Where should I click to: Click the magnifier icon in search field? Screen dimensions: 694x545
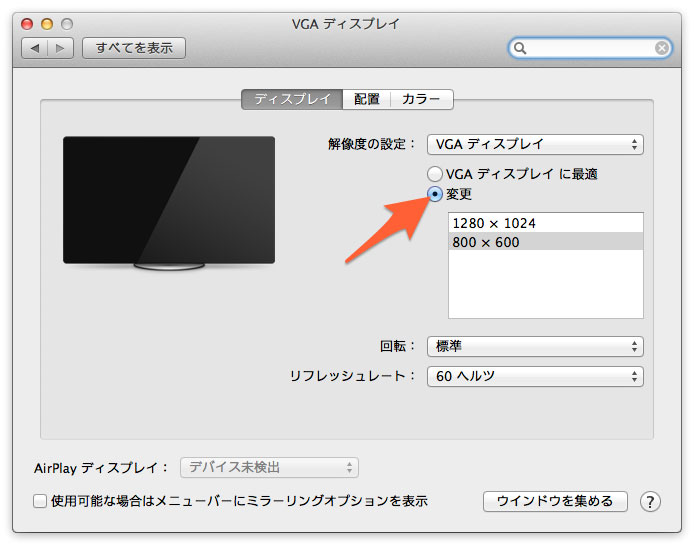pos(520,48)
